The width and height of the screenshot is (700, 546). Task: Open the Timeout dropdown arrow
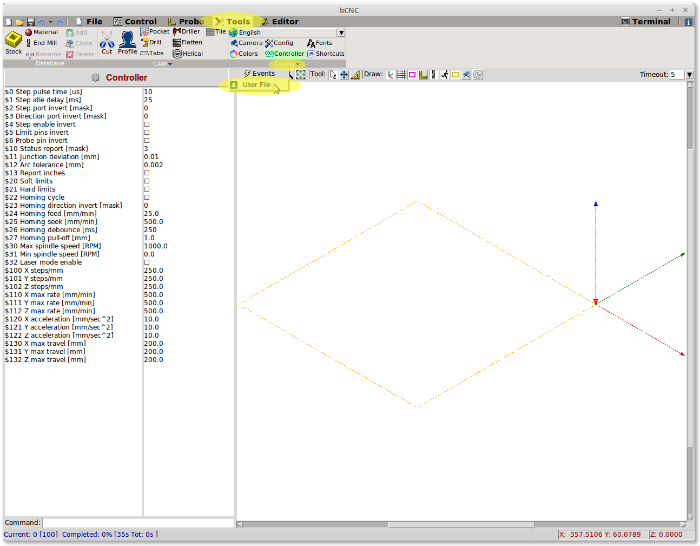click(689, 75)
